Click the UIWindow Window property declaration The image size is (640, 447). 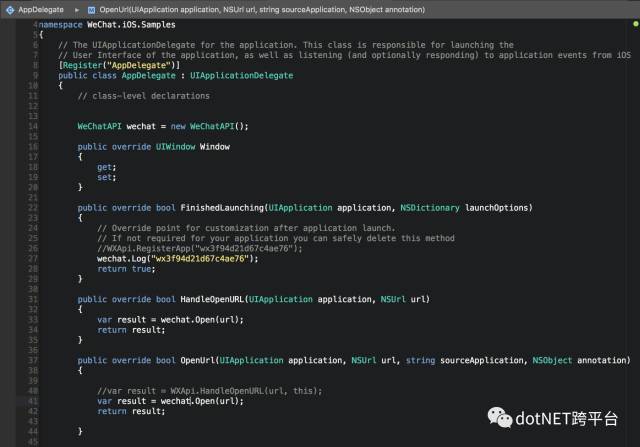point(154,147)
